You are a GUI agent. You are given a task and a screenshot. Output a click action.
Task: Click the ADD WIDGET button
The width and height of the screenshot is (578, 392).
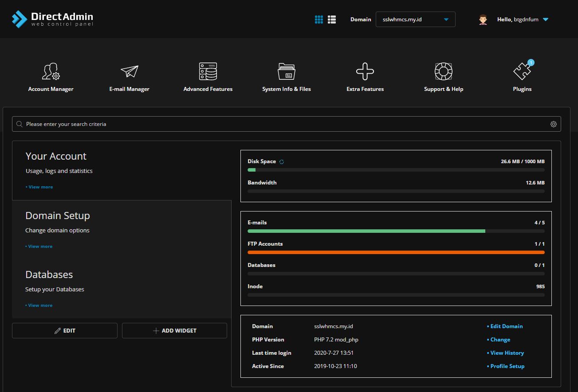tap(174, 331)
